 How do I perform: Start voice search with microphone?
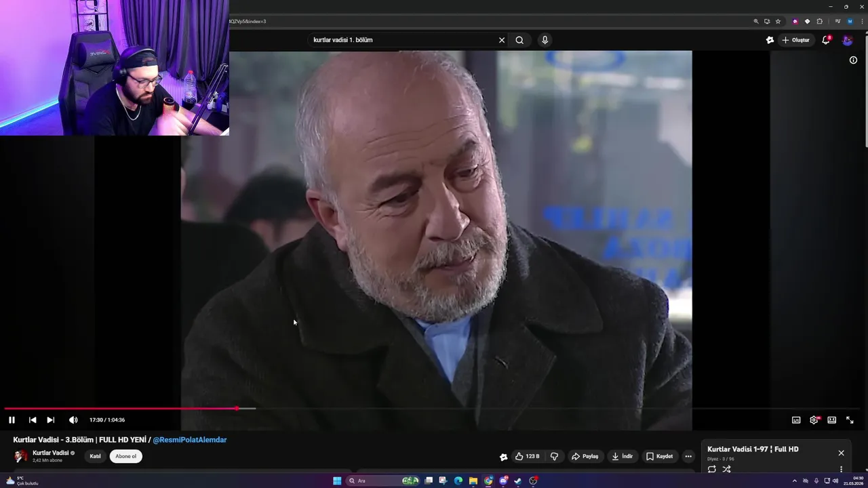pyautogui.click(x=545, y=40)
